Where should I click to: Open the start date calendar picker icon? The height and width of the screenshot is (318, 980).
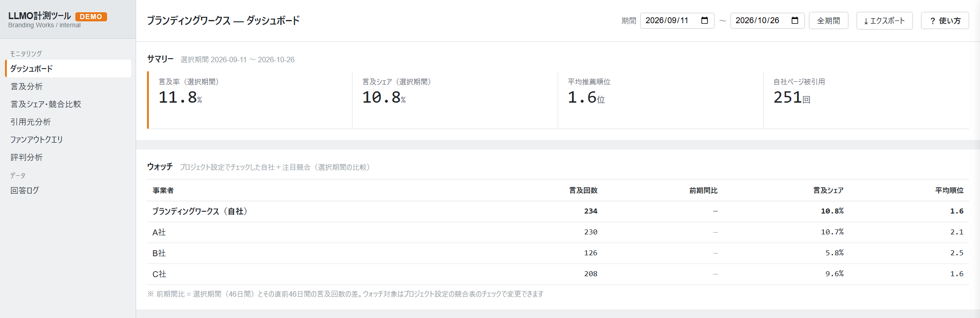[x=705, y=20]
